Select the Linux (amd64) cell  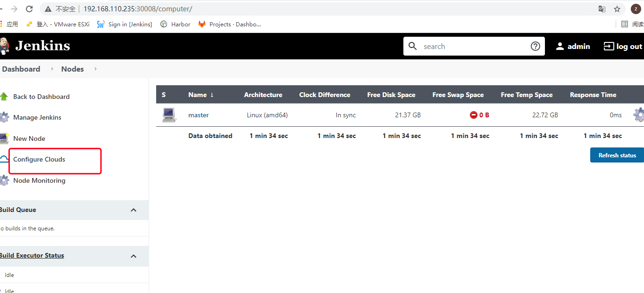coord(267,115)
